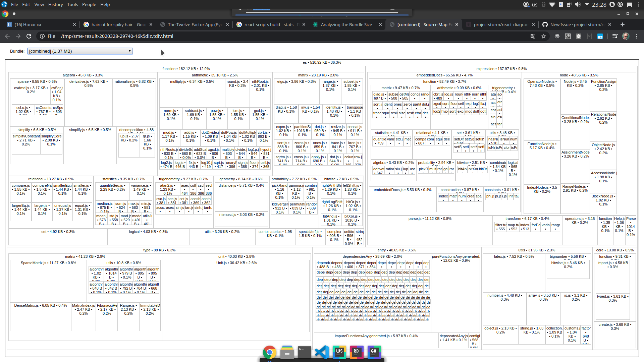Expand the system status menu arrow near clock

(x=587, y=4)
